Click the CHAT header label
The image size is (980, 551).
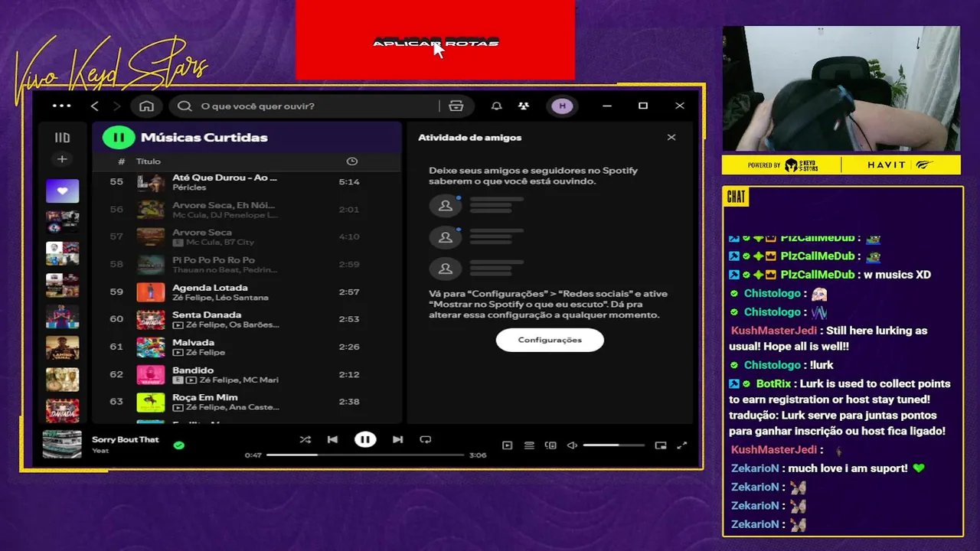pos(736,197)
